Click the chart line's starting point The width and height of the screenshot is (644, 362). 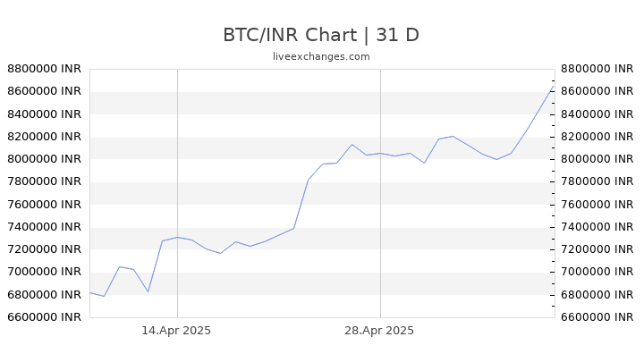point(90,293)
